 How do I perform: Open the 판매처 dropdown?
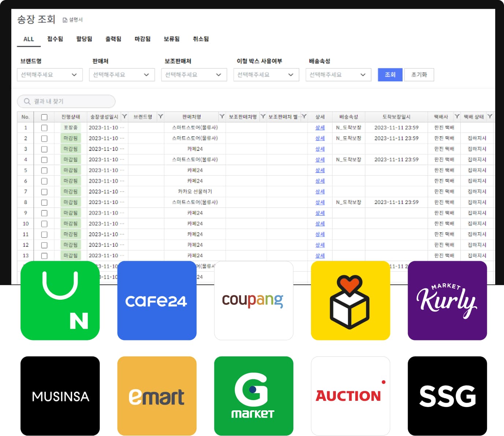click(122, 75)
